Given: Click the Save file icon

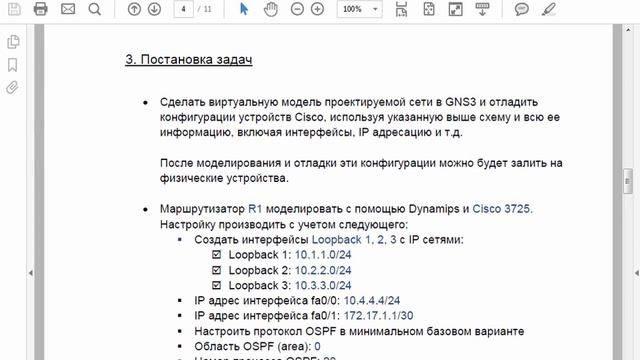Looking at the screenshot, I should tap(14, 9).
